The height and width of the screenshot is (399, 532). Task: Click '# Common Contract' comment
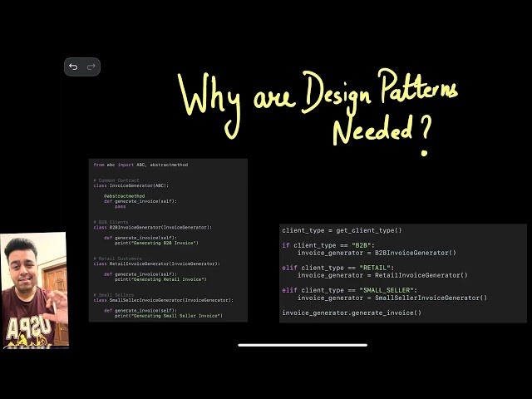pos(116,180)
